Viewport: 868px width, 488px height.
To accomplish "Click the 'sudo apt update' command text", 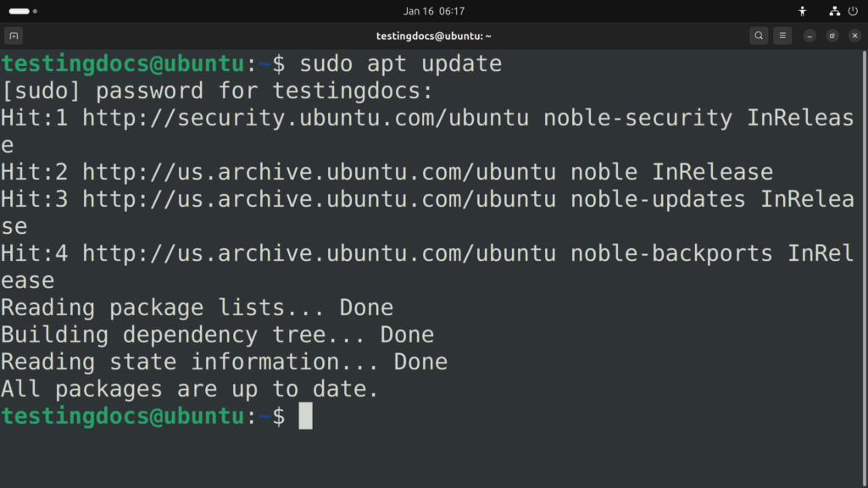I will [400, 64].
